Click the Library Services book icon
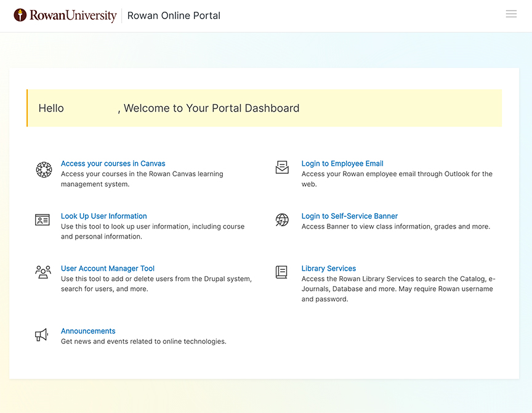This screenshot has width=532, height=413. click(281, 272)
